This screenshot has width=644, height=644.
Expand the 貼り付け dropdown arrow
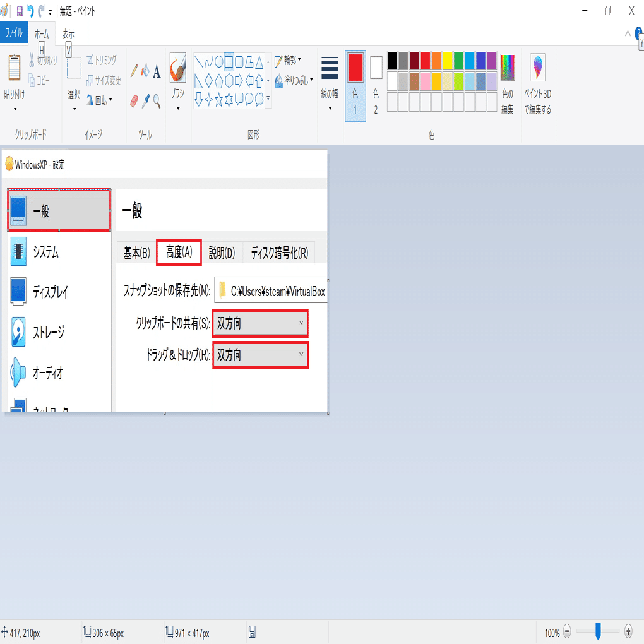tap(15, 109)
